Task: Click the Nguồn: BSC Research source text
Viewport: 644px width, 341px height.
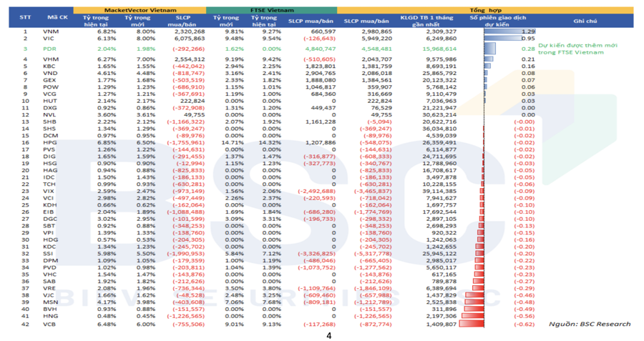Action: pos(589,324)
